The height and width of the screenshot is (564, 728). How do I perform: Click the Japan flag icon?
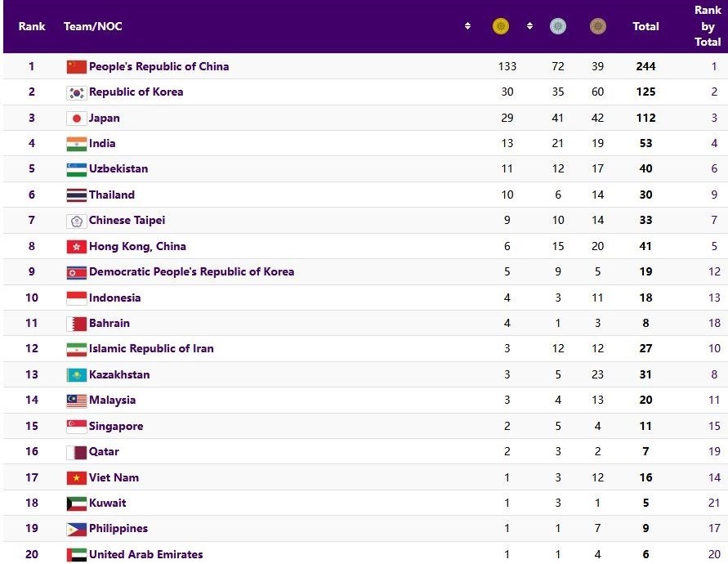click(77, 118)
